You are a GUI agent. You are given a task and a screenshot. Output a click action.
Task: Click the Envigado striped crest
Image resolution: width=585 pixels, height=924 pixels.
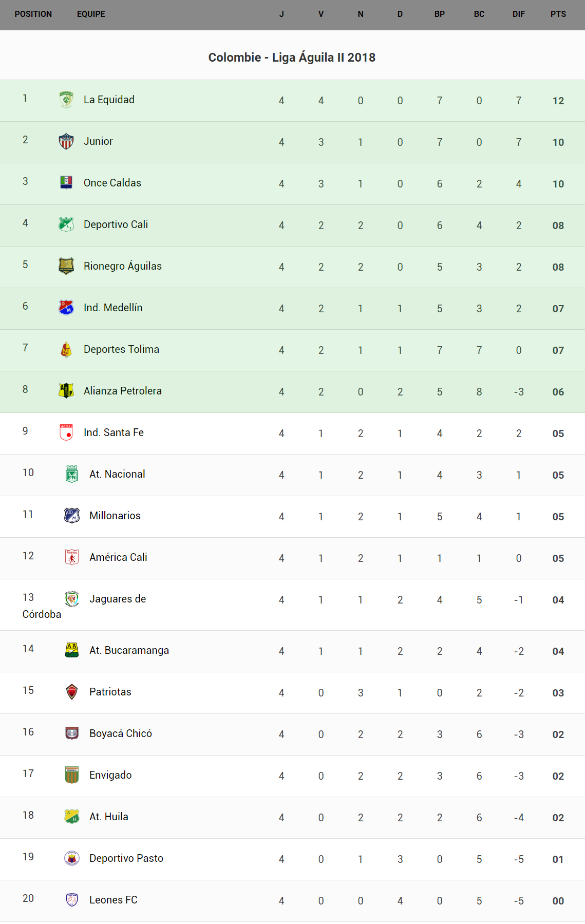(x=72, y=775)
